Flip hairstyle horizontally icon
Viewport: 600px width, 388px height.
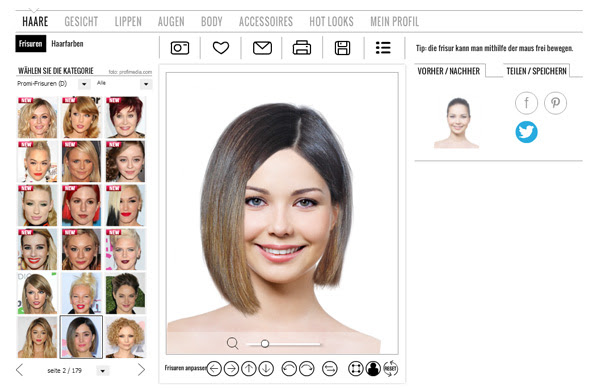tap(329, 369)
